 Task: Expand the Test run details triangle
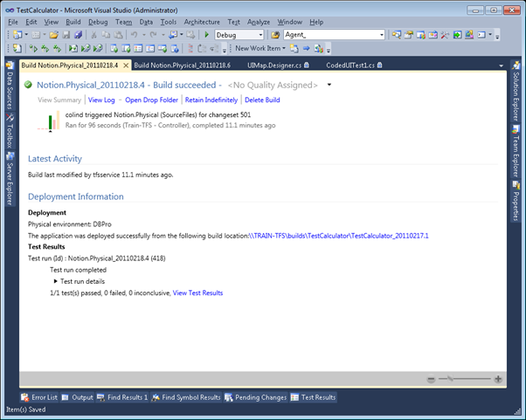pos(56,281)
